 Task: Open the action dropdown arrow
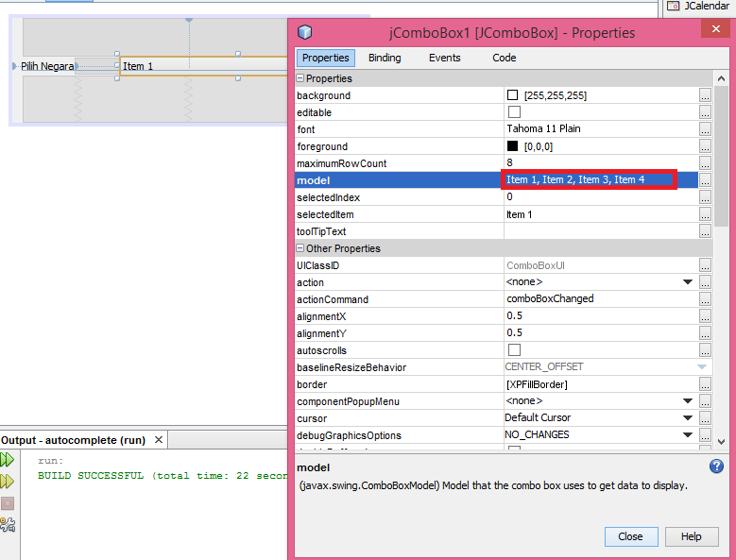687,282
